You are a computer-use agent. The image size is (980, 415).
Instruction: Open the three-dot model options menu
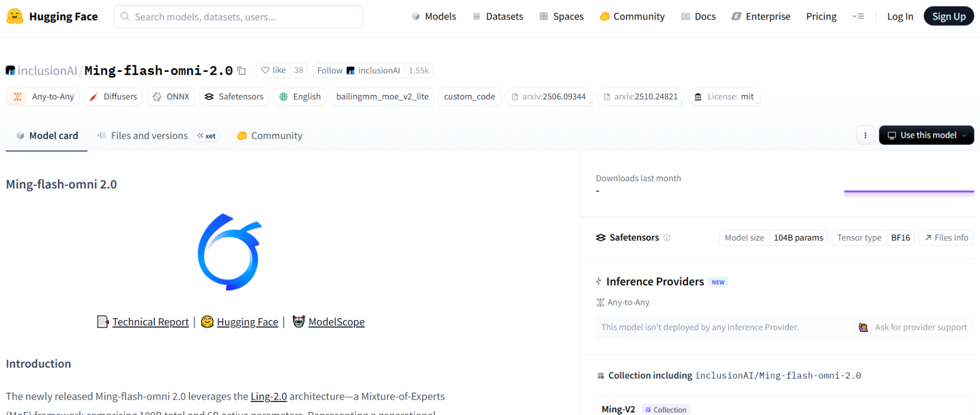point(865,136)
